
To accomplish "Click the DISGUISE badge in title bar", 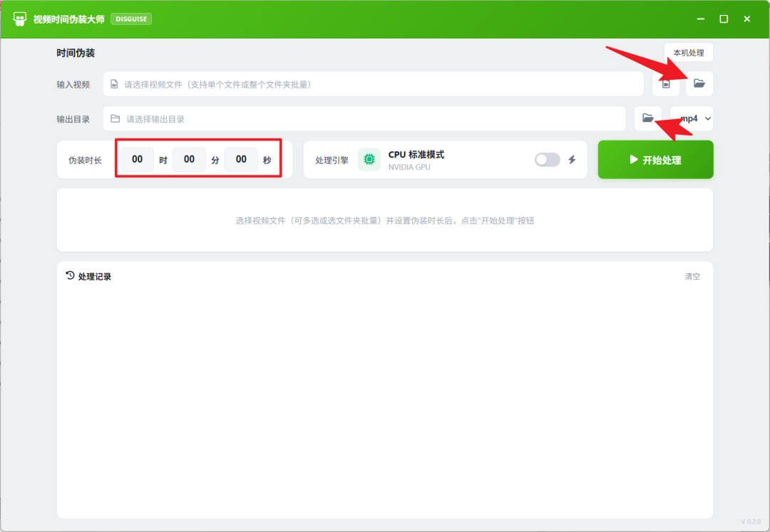I will click(x=131, y=19).
